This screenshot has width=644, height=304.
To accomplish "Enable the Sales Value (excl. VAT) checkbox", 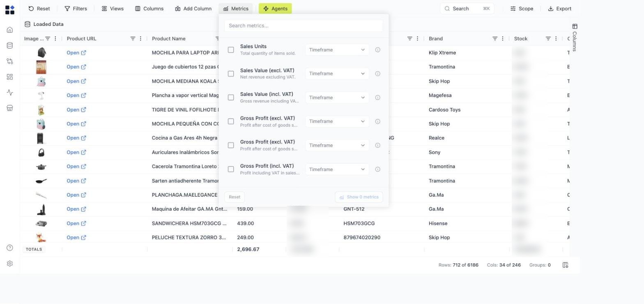I will [x=231, y=74].
